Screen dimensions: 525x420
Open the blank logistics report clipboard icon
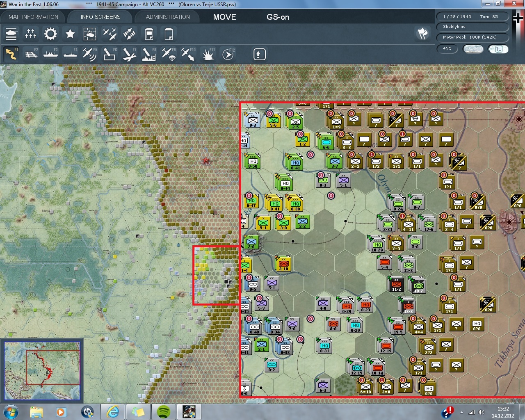(x=169, y=34)
